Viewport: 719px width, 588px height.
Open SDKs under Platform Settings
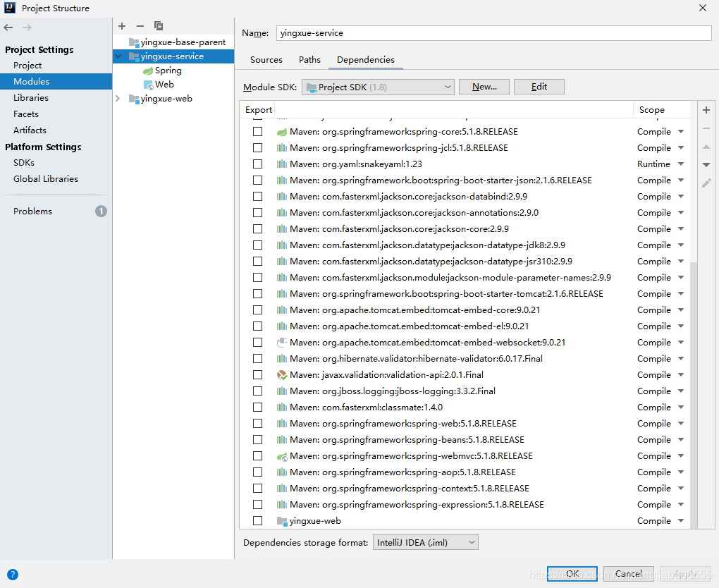point(24,163)
